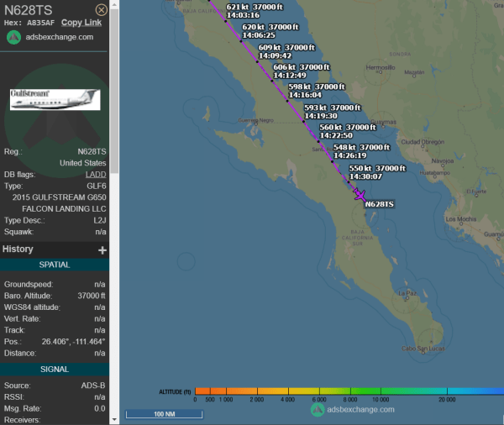Expand the History section with plus icon
Viewport: 504px width, 425px height.
[x=102, y=249]
